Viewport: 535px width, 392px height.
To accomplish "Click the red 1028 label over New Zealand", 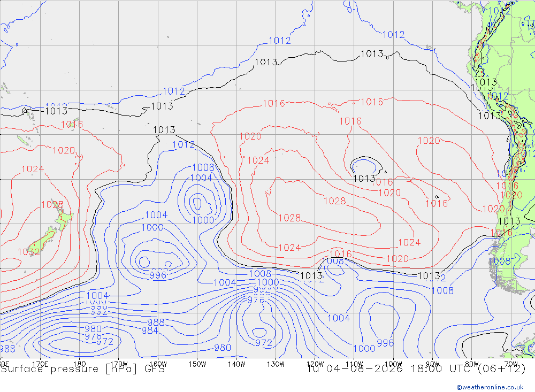I will 52,205.
